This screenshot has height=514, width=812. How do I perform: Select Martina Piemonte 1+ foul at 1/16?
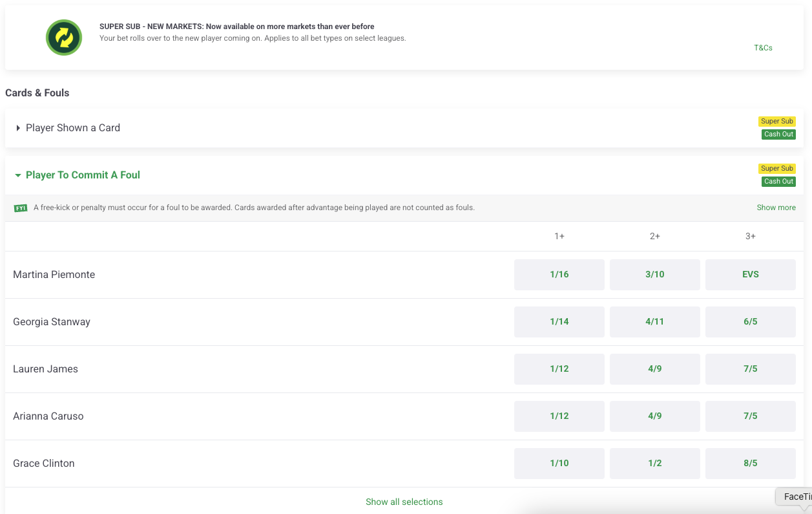559,275
